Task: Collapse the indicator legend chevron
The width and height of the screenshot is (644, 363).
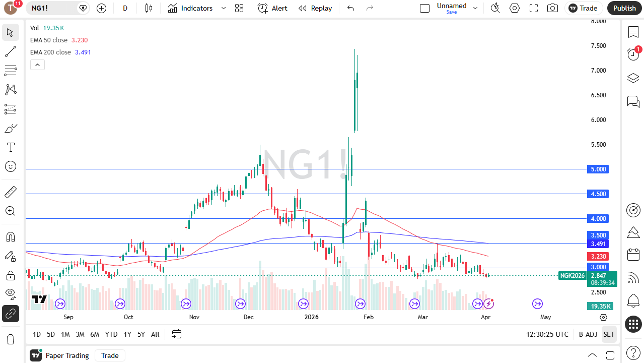Action: (x=37, y=65)
